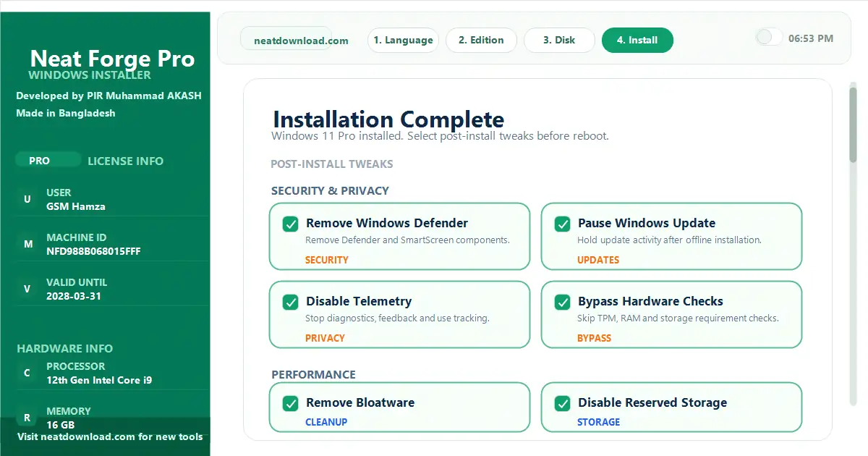This screenshot has width=868, height=456.
Task: Go to the 2. Edition step
Action: click(481, 41)
